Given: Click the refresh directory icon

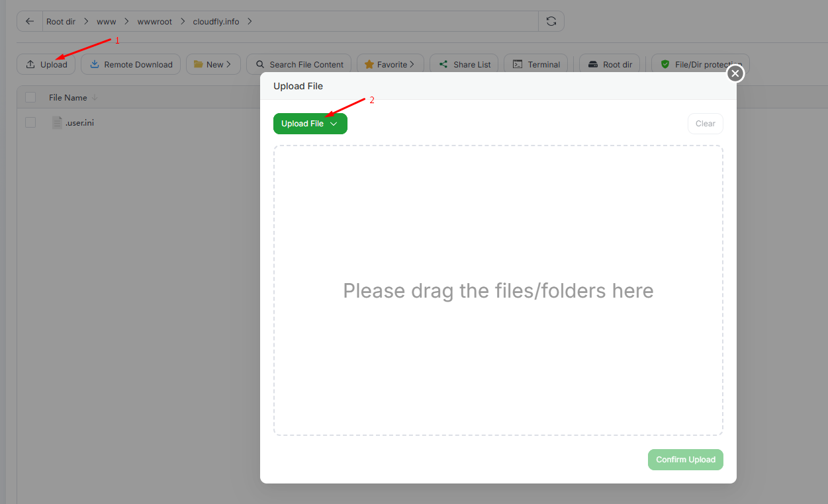Looking at the screenshot, I should pos(551,21).
